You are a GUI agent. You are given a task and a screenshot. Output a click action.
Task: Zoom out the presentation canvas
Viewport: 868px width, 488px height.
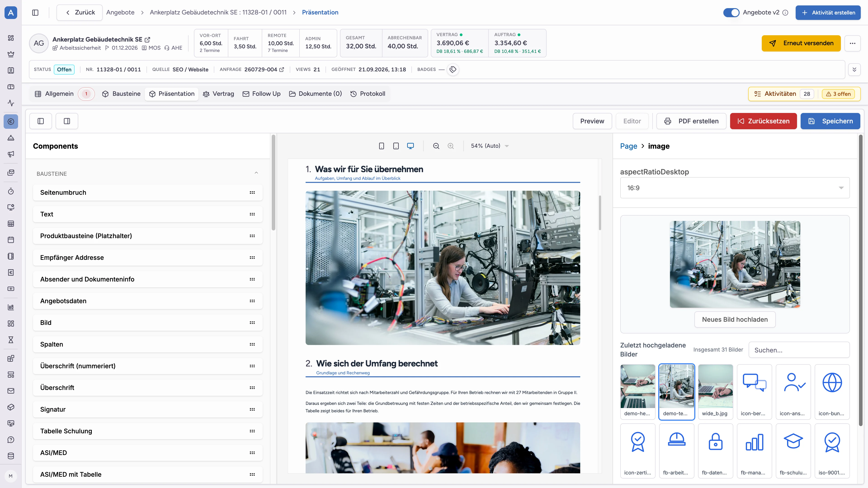point(436,146)
